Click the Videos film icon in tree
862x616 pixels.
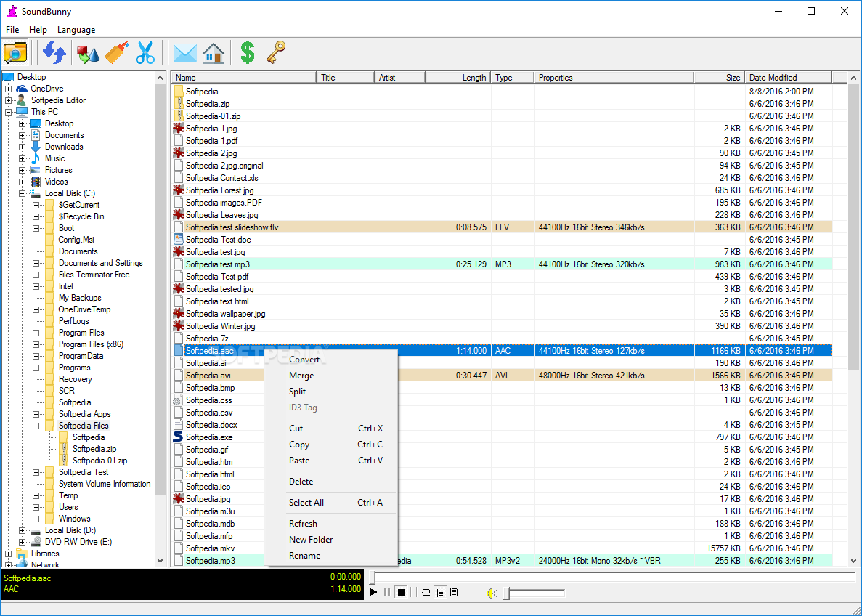click(x=36, y=182)
